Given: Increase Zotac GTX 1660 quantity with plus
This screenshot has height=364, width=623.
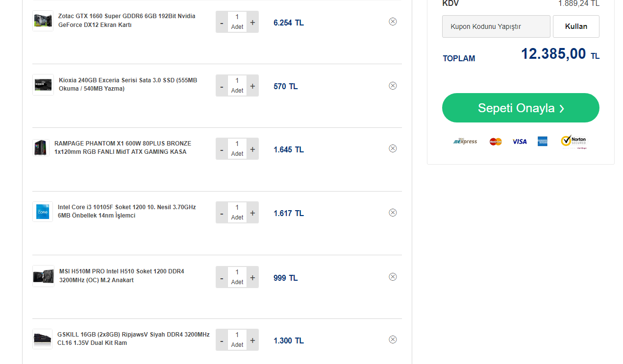Looking at the screenshot, I should pos(252,22).
